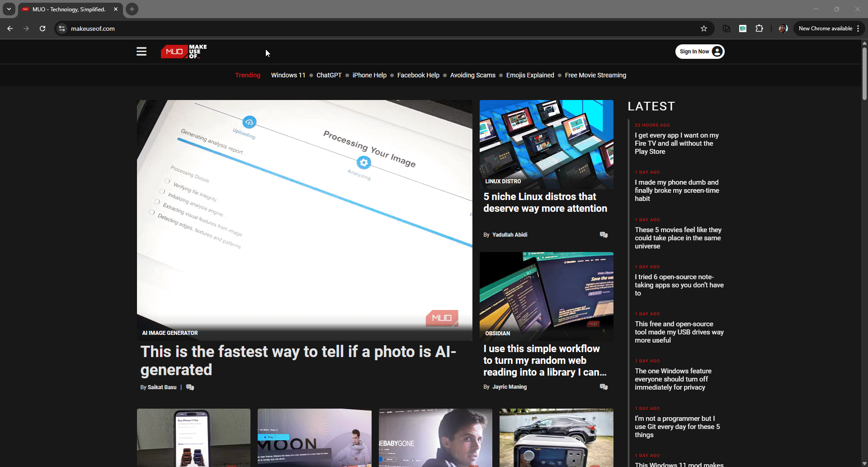The width and height of the screenshot is (868, 467).
Task: Read the 6 open-source note-taking apps article
Action: click(679, 285)
